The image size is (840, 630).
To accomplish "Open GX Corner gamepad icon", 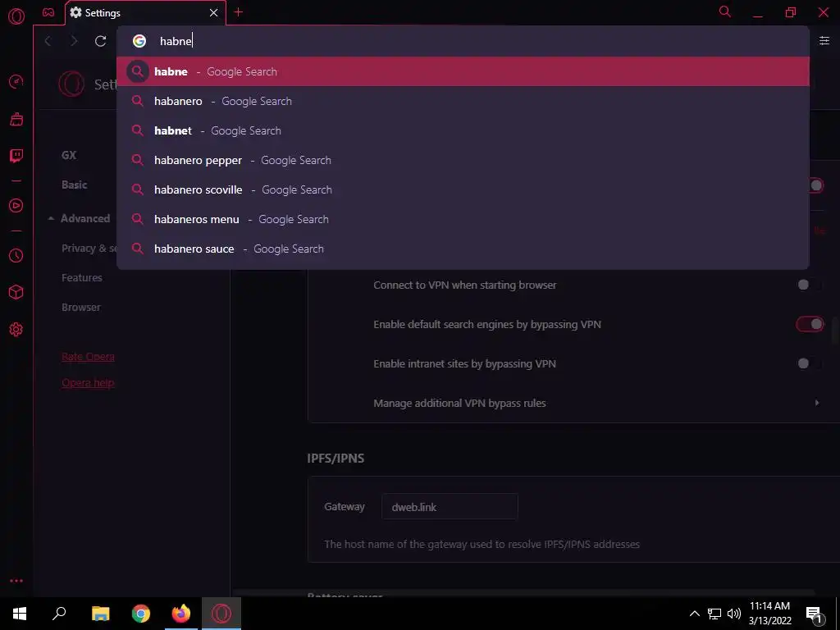I will click(x=48, y=12).
